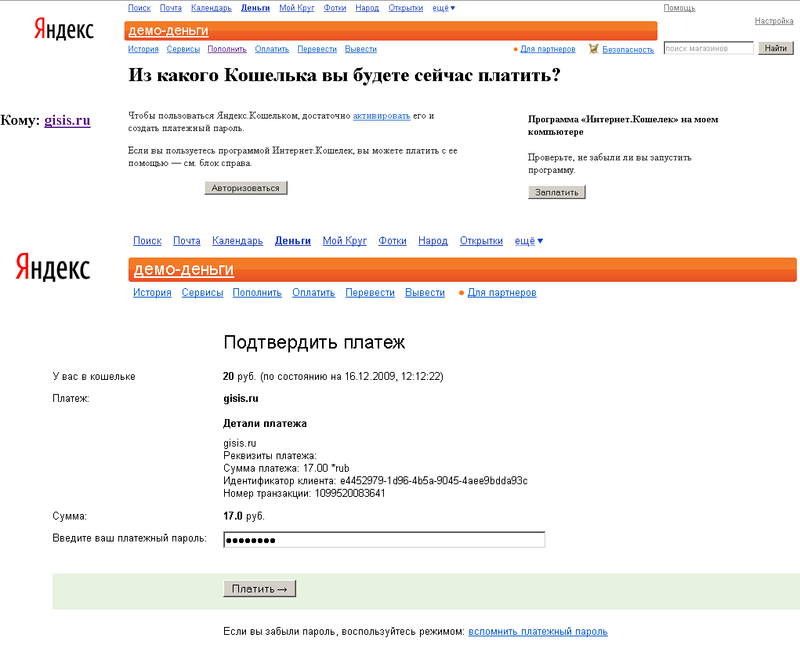Click the 17.0 руб. amount value
Image resolution: width=800 pixels, height=657 pixels.
point(244,516)
